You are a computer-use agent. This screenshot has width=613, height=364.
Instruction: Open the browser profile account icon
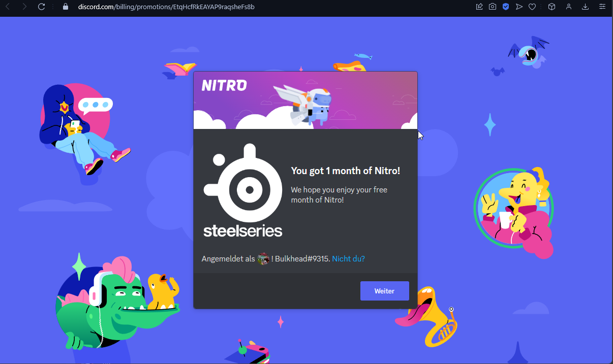(569, 7)
